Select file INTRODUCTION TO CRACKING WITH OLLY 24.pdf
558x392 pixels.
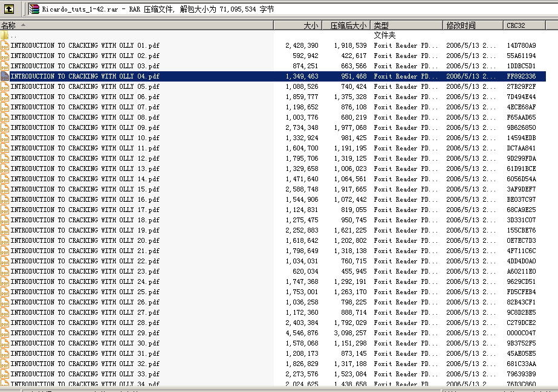pos(85,282)
